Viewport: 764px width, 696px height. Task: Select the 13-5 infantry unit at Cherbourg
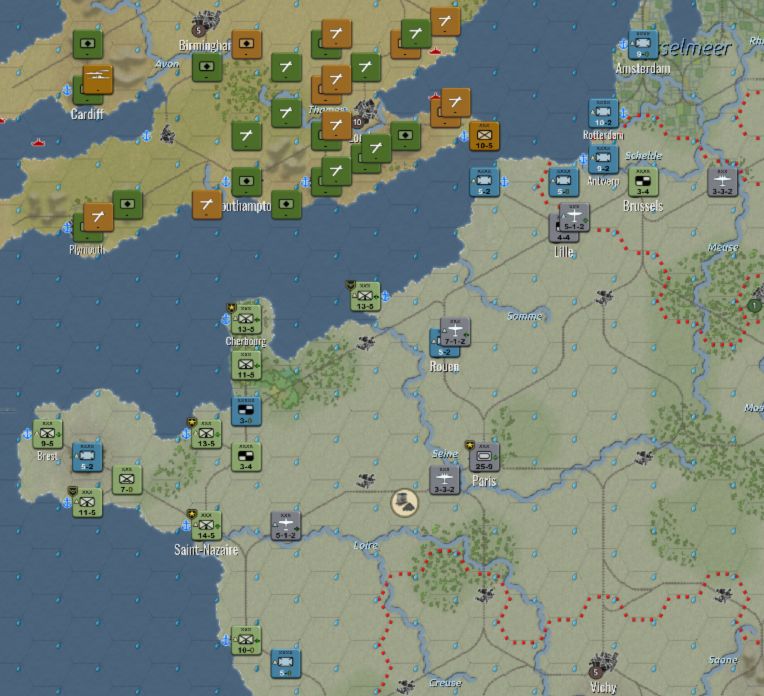246,320
